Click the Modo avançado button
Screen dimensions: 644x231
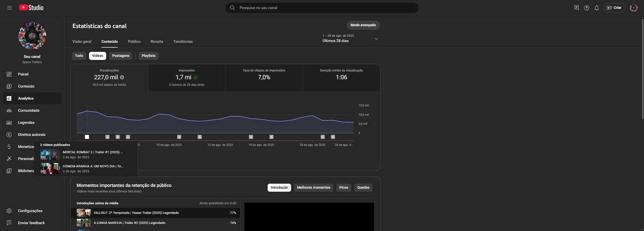tap(363, 25)
